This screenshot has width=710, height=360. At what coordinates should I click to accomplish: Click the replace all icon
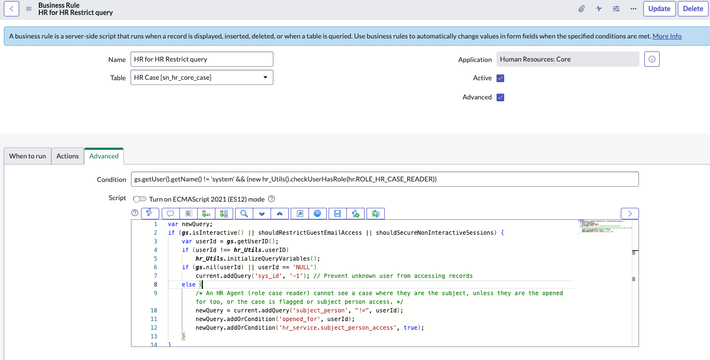click(x=223, y=213)
